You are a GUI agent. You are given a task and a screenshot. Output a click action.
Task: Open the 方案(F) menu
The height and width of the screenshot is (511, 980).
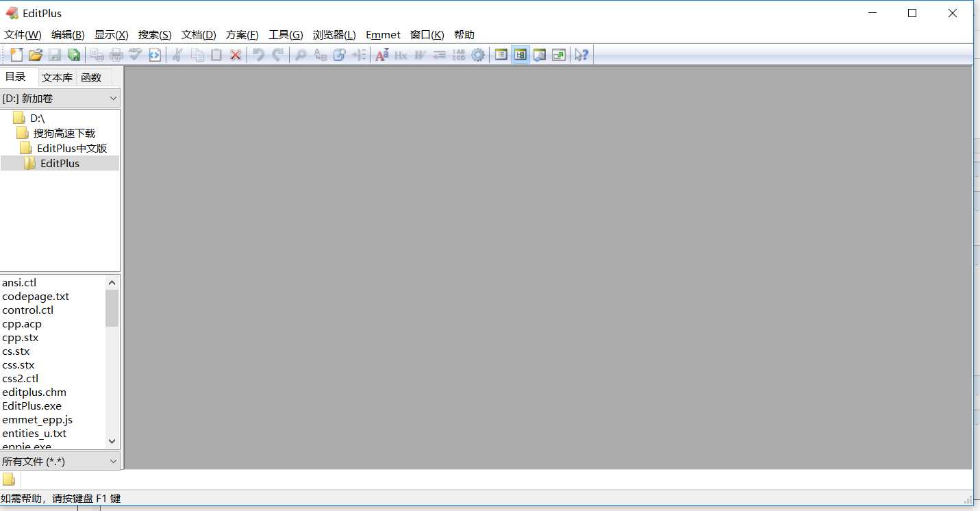[x=242, y=35]
